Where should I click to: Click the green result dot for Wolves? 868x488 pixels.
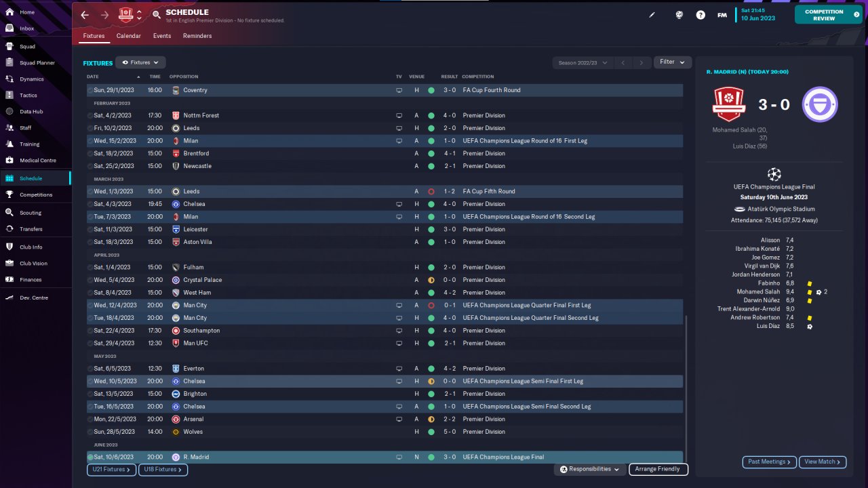[x=431, y=432]
